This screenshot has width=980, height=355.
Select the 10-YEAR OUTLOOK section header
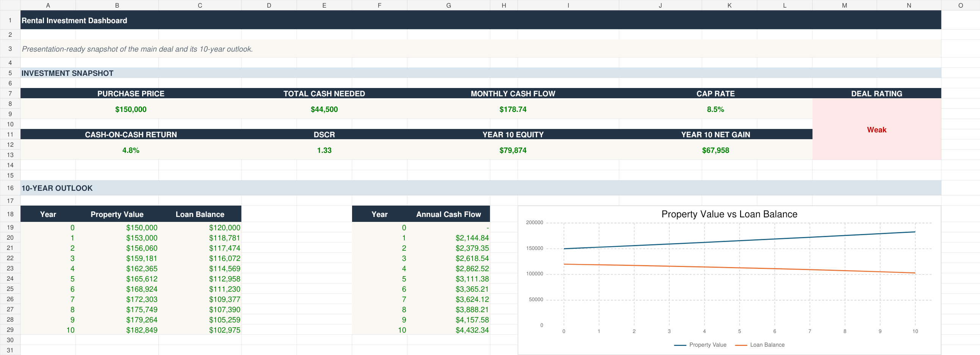coord(481,188)
